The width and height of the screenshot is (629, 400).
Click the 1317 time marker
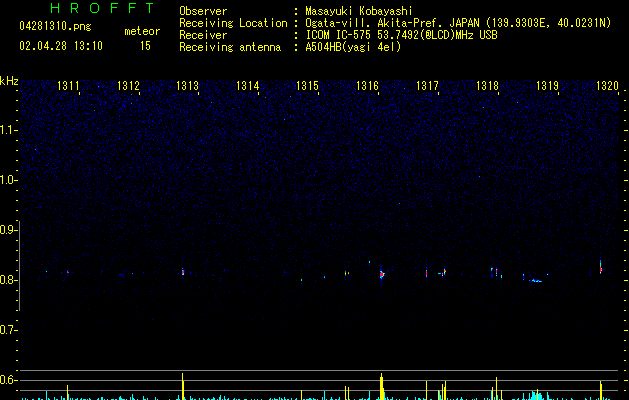427,86
